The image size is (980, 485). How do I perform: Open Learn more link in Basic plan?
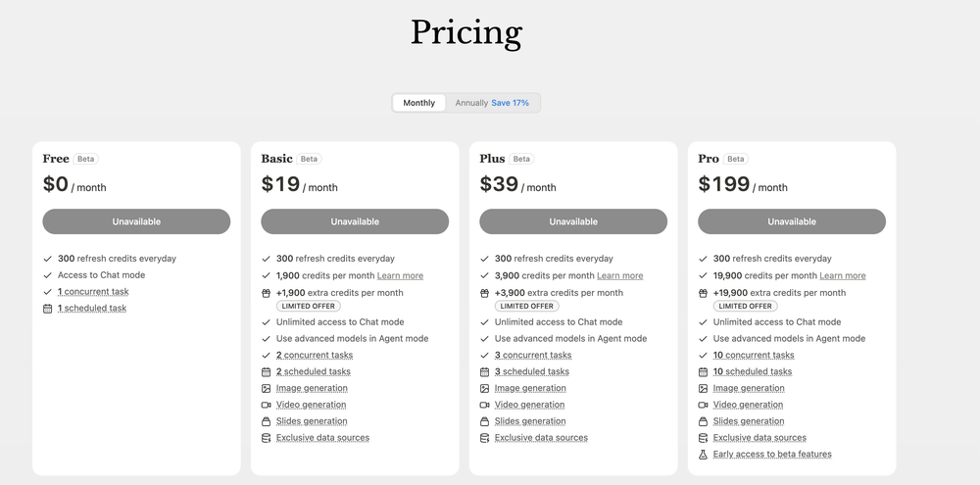pyautogui.click(x=400, y=276)
